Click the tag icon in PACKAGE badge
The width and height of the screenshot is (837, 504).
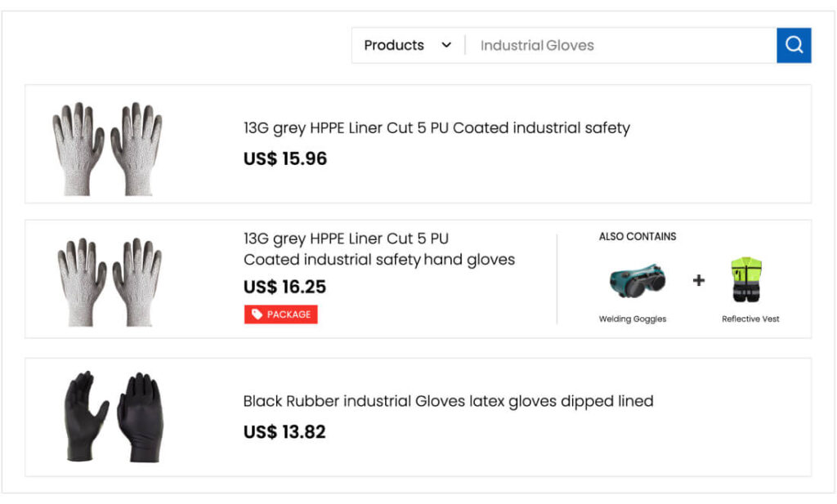(x=257, y=314)
